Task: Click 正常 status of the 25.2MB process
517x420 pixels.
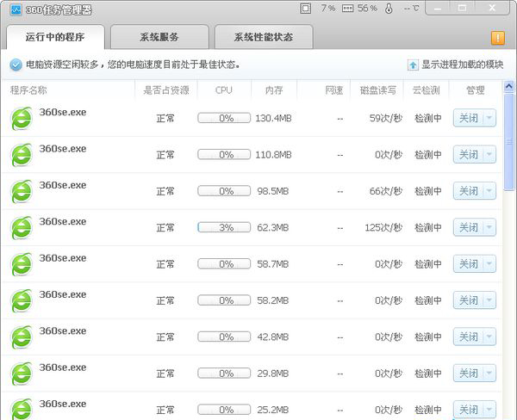Action: (165, 410)
